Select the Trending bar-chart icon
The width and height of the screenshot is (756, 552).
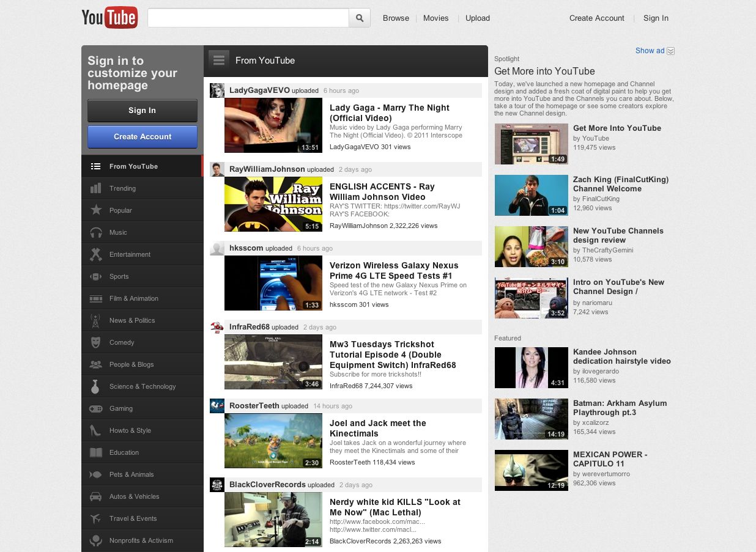96,188
